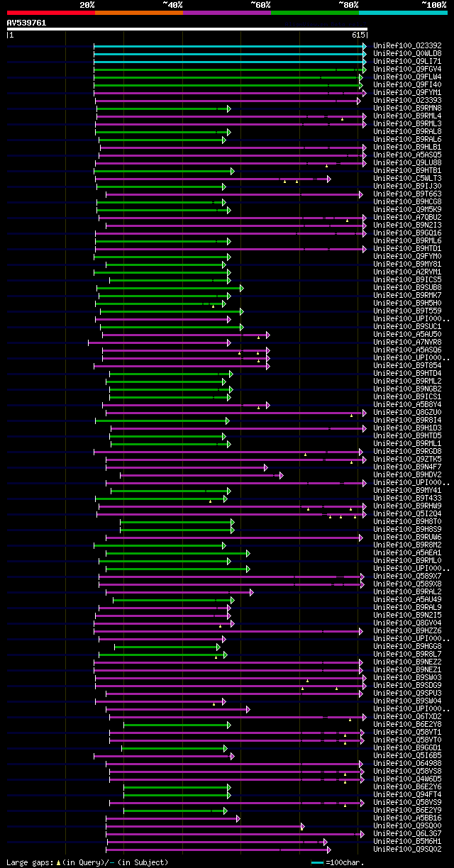The height and width of the screenshot is (868, 454).
Task: Open hit UniRef100_Q9FI40
Action: (x=407, y=84)
